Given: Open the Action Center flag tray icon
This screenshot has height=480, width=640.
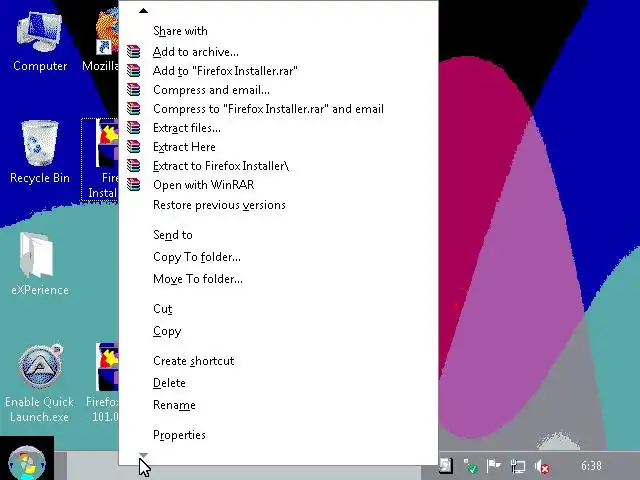Looking at the screenshot, I should (x=494, y=465).
